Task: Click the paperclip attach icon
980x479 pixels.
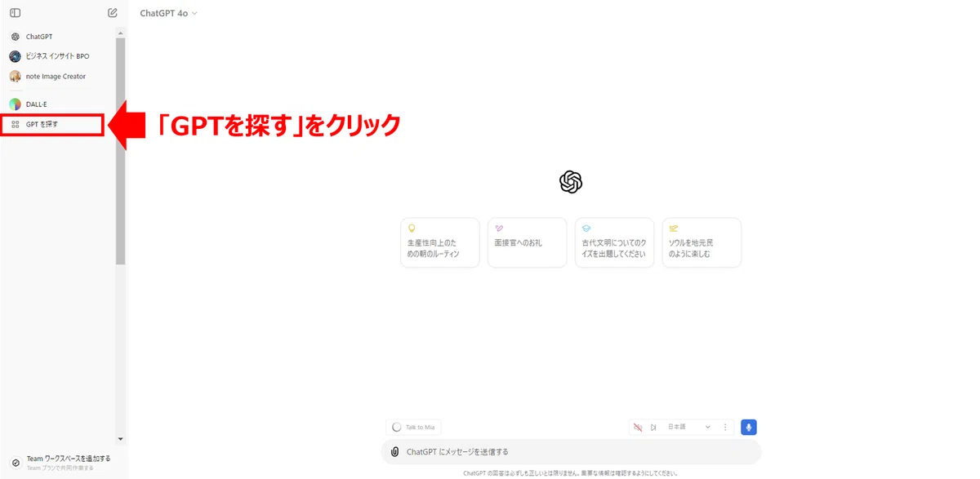Action: (394, 451)
